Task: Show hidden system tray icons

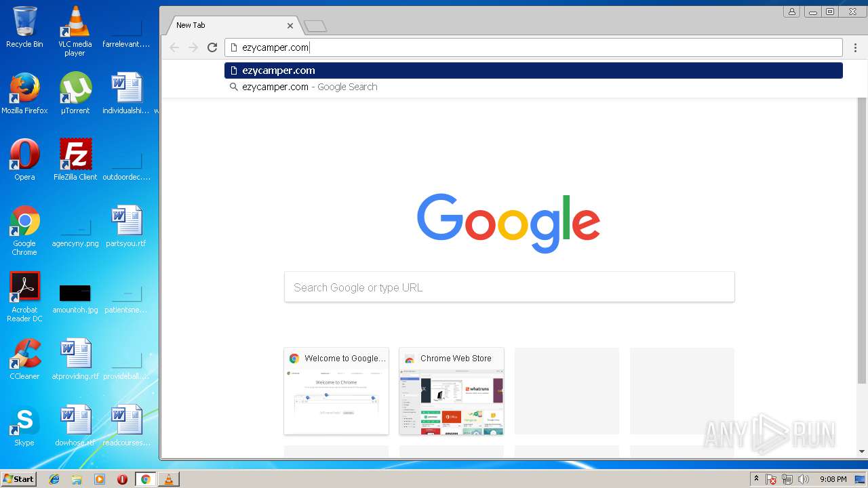Action: coord(757,479)
